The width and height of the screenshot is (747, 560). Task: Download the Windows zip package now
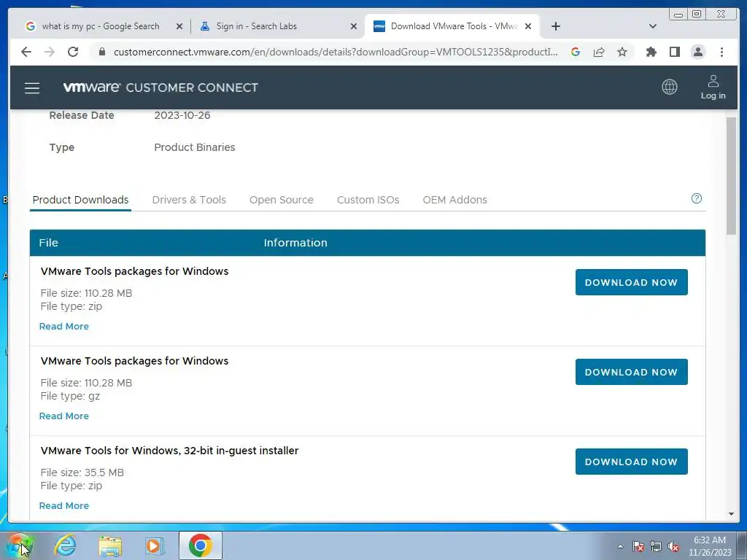(631, 282)
